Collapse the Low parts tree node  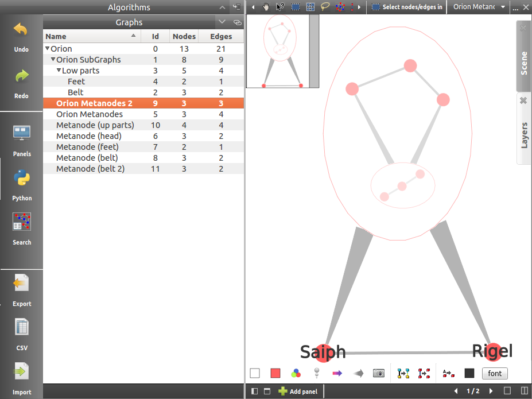click(59, 71)
